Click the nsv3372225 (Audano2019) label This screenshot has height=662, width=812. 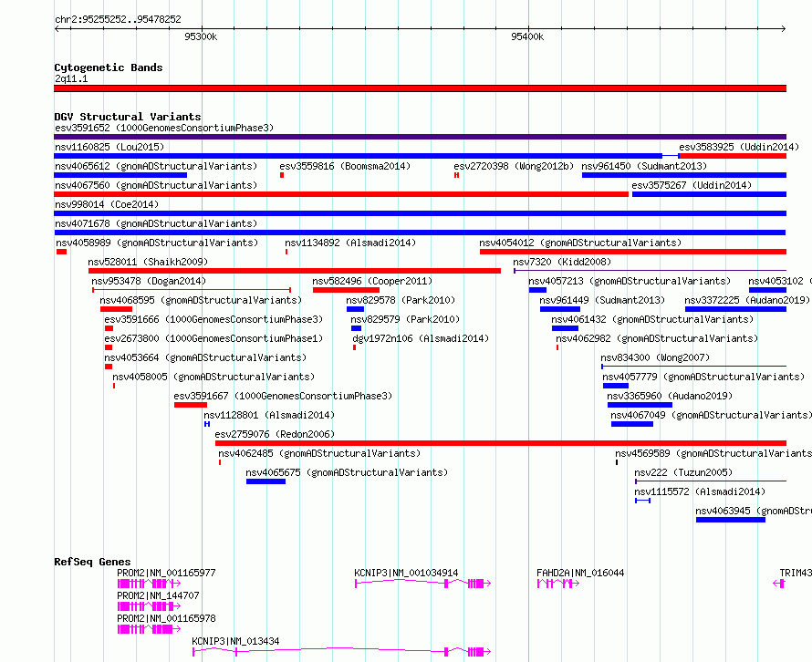point(746,300)
